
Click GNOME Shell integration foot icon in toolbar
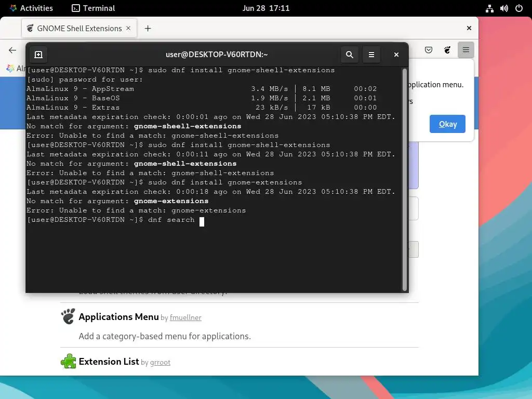click(x=447, y=50)
